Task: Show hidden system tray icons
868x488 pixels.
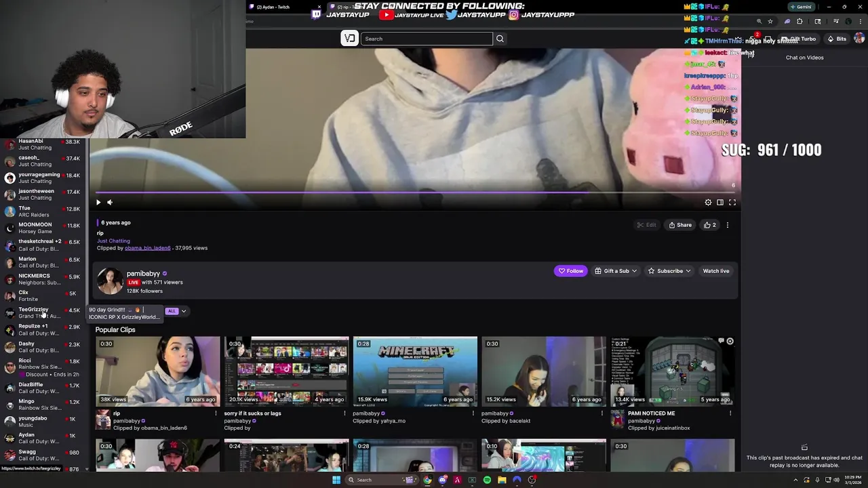Action: (x=795, y=480)
